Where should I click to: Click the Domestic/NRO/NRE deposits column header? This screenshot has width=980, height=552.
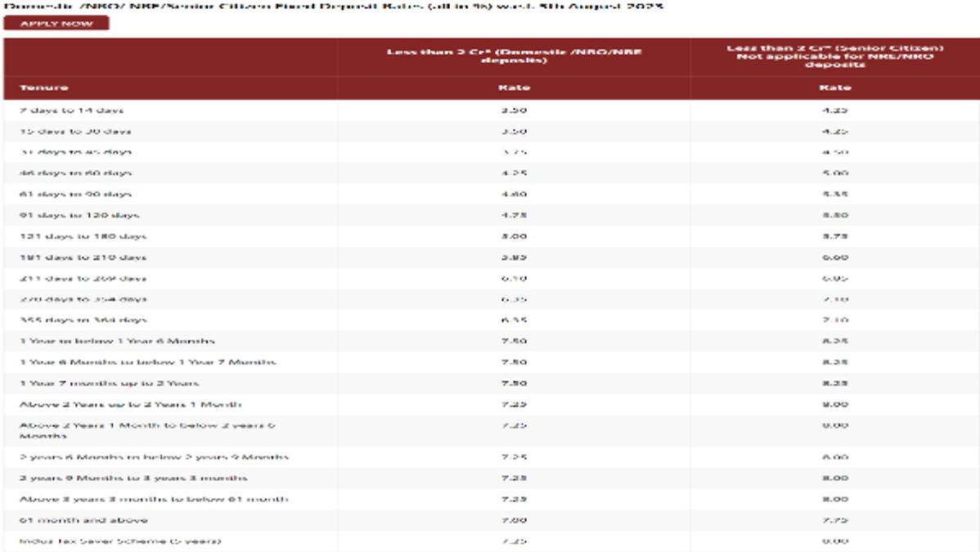point(514,56)
